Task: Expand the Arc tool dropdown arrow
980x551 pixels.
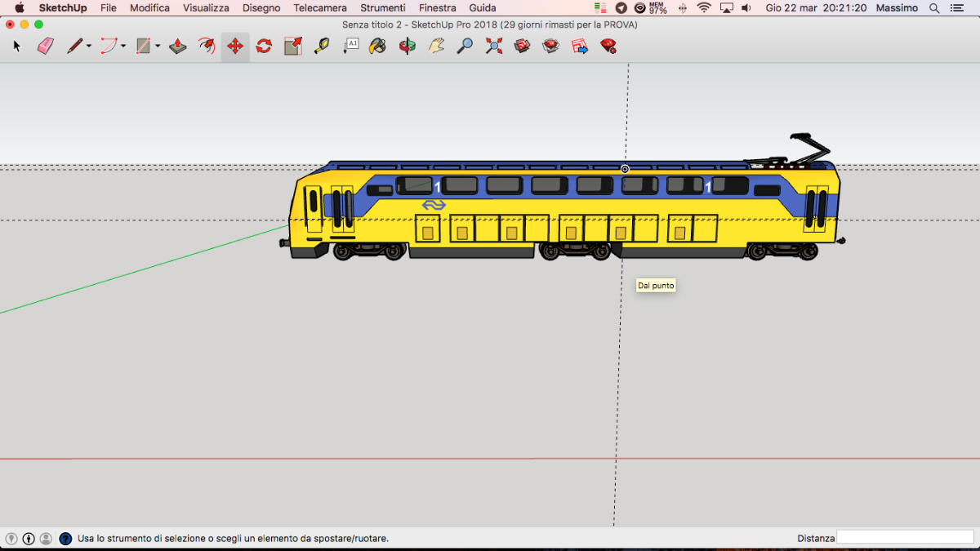Action: [x=123, y=47]
